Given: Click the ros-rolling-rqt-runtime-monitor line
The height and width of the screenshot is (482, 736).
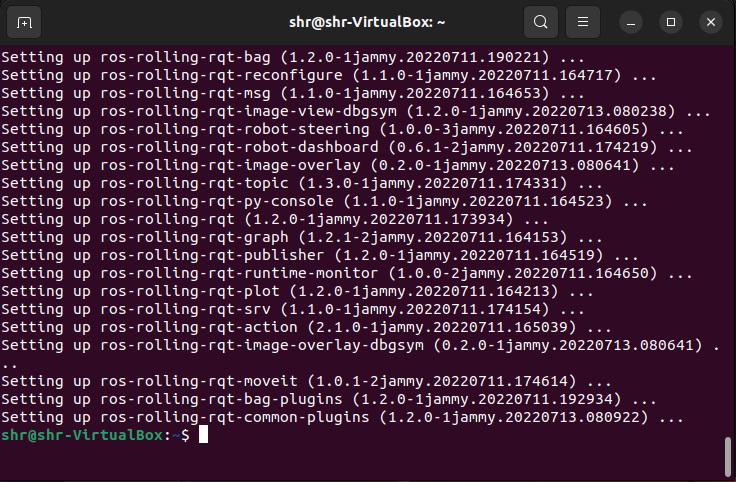Looking at the screenshot, I should pos(347,273).
